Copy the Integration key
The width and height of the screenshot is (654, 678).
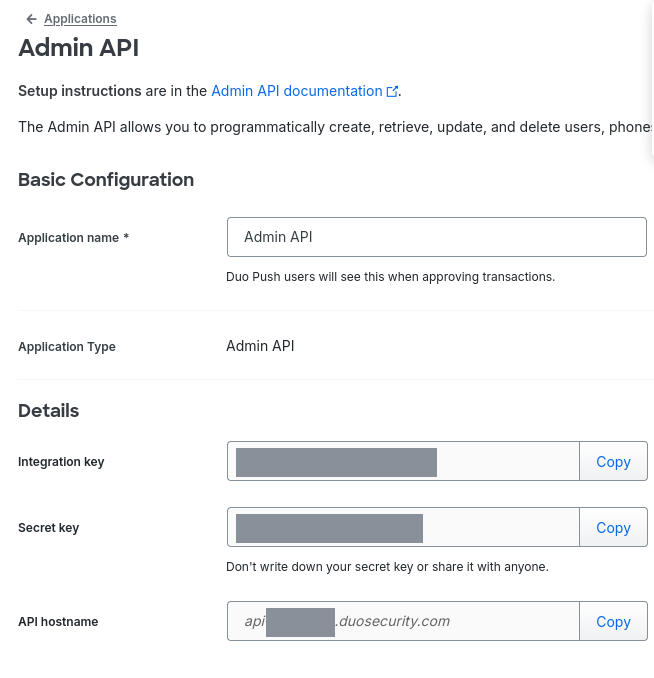click(x=613, y=461)
